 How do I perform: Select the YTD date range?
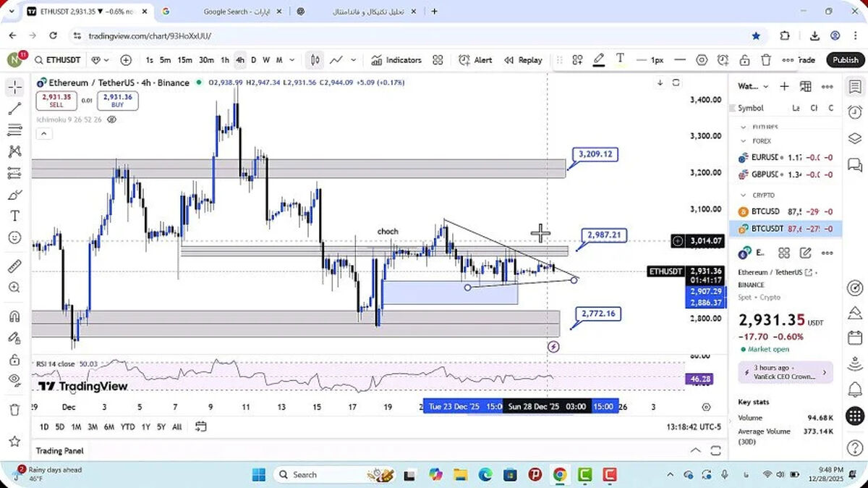128,427
